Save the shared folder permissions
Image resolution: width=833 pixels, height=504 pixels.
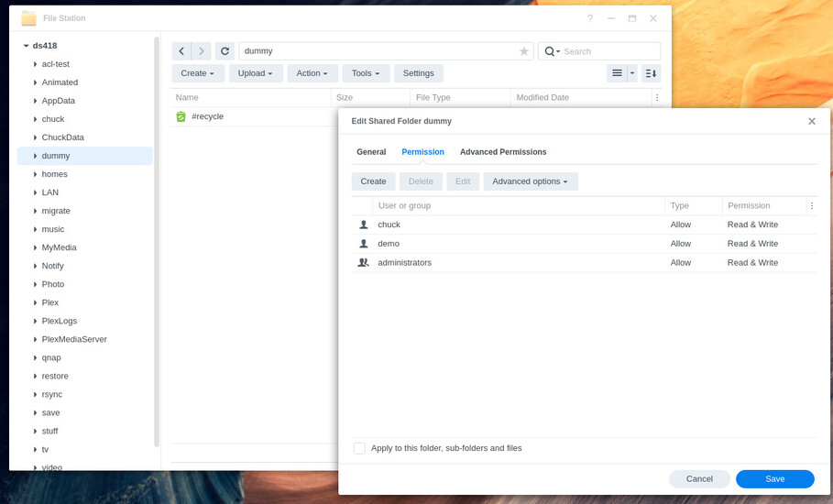(774, 479)
